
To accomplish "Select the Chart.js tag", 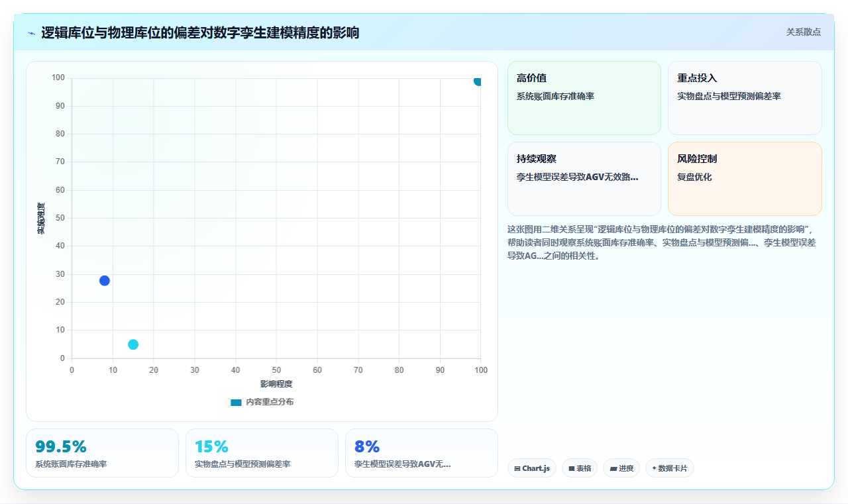I will (532, 468).
